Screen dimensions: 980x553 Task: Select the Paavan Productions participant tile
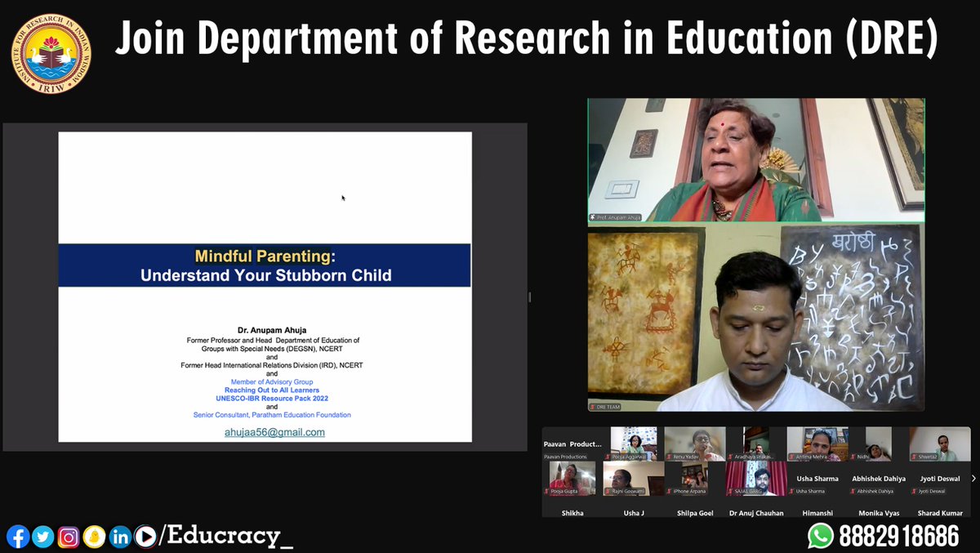point(572,444)
